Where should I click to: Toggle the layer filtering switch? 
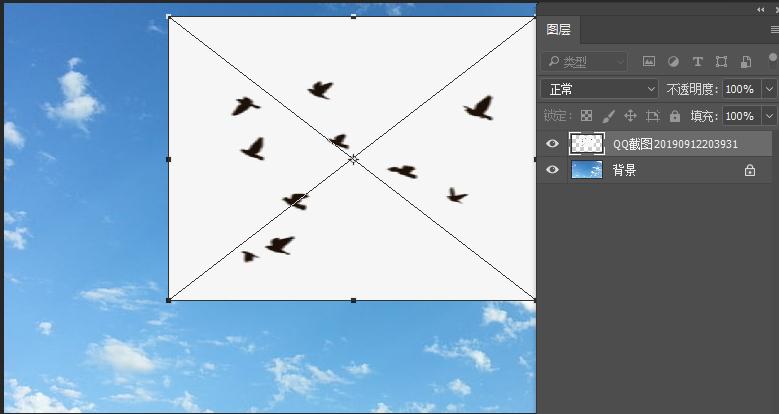773,61
